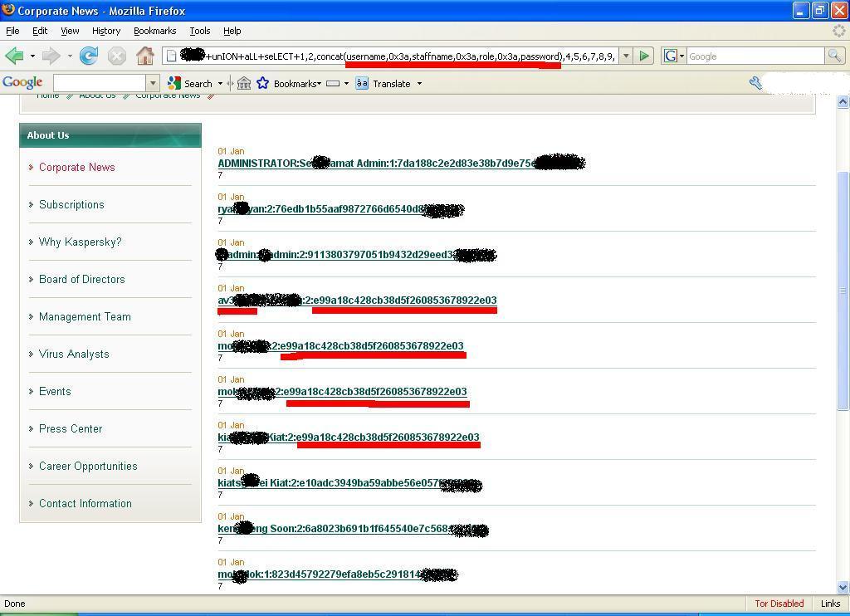Click the Links status bar entry
850x616 pixels.
(x=830, y=604)
